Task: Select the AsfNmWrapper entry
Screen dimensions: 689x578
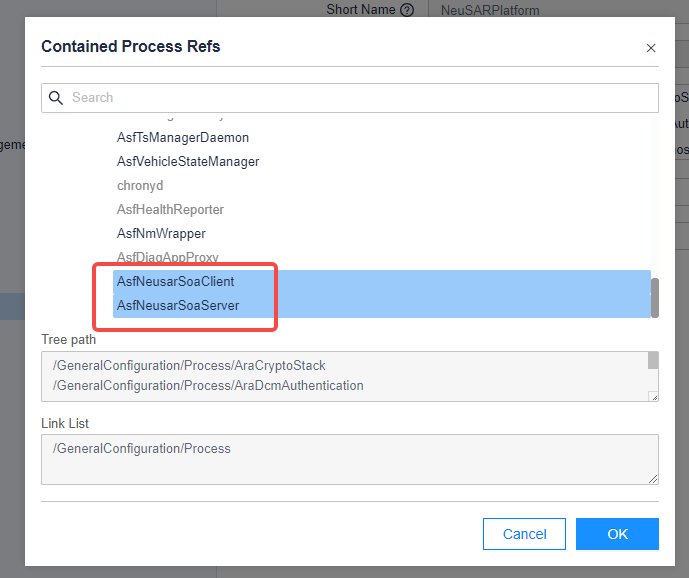Action: [161, 233]
